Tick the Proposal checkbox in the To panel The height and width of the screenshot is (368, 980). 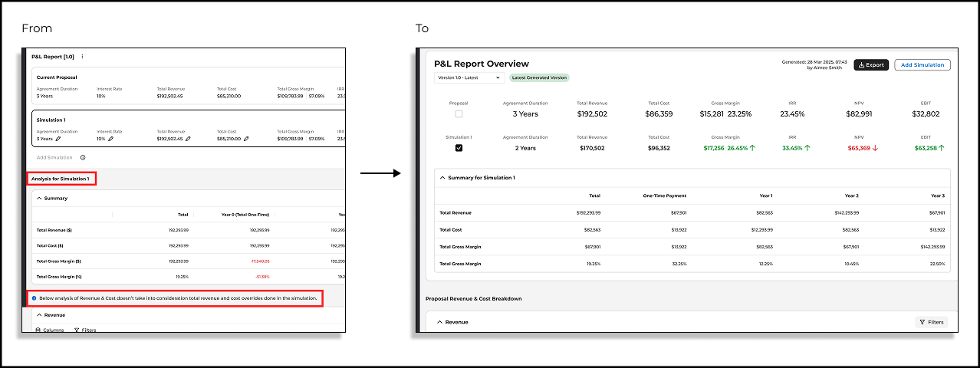coord(459,113)
